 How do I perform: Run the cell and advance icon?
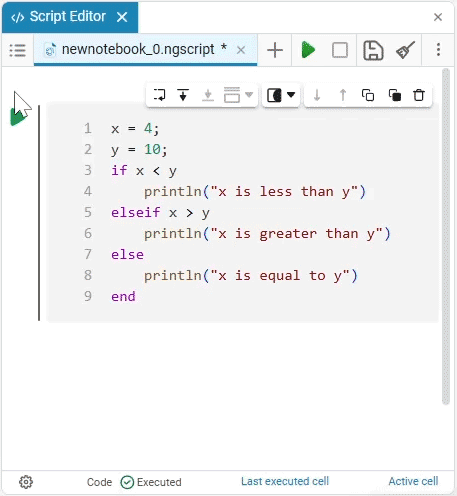pyautogui.click(x=159, y=95)
